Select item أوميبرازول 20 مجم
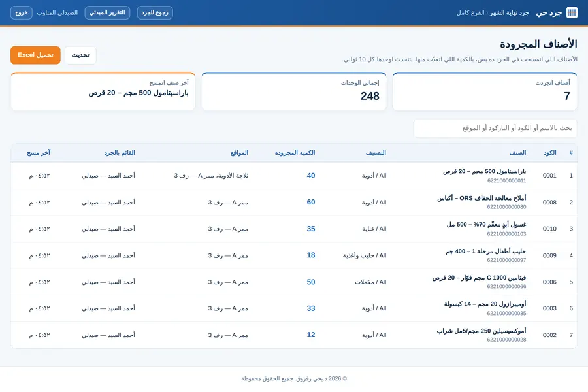Image resolution: width=588 pixels, height=392 pixels. [x=485, y=304]
